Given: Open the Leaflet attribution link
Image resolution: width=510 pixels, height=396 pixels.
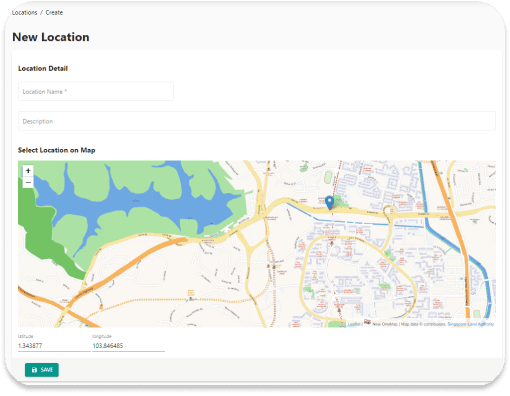Looking at the screenshot, I should coord(354,324).
